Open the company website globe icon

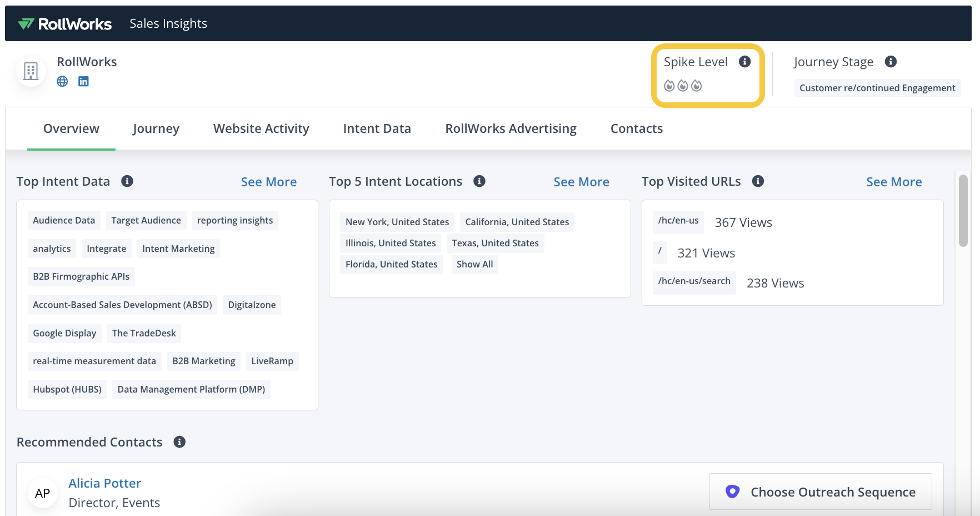[x=62, y=81]
